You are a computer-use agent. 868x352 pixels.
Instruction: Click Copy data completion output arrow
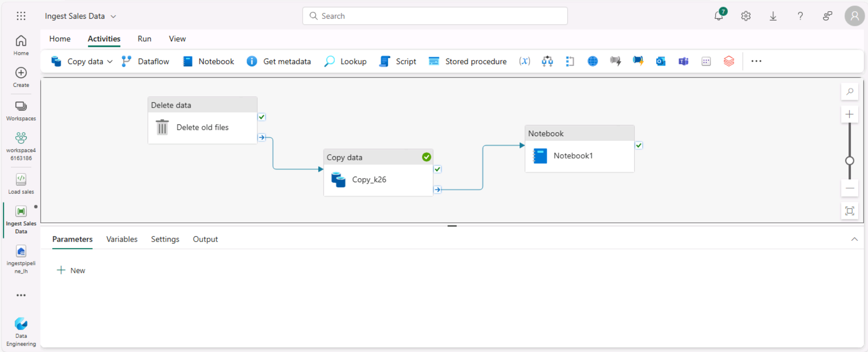[x=437, y=189]
